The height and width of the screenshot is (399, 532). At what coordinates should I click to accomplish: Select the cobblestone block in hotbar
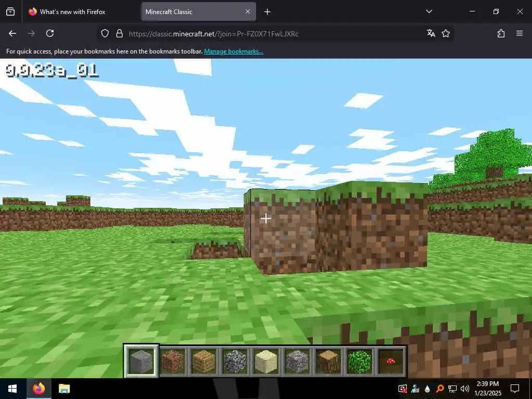[235, 362]
